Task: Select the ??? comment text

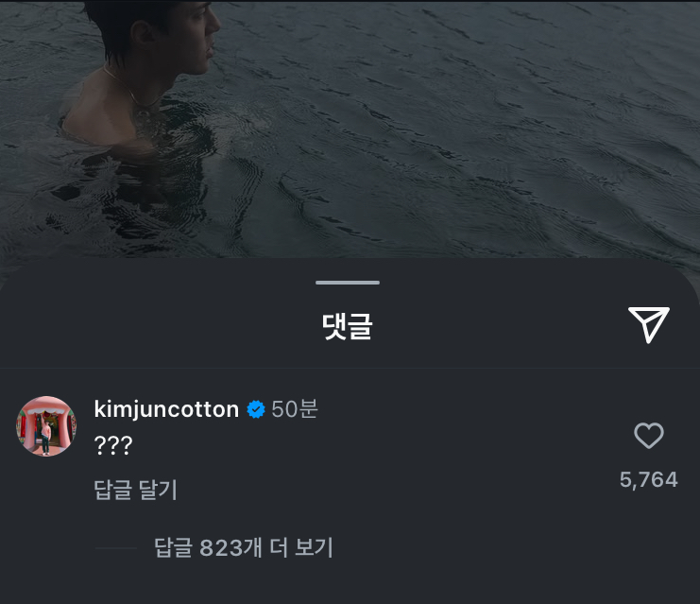Action: (x=113, y=445)
